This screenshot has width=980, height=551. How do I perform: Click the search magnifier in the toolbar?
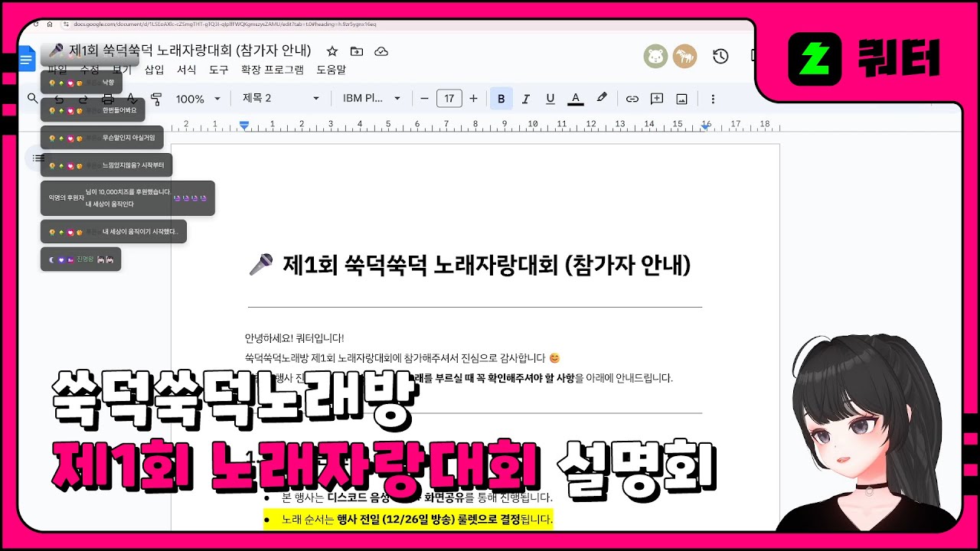pos(32,99)
